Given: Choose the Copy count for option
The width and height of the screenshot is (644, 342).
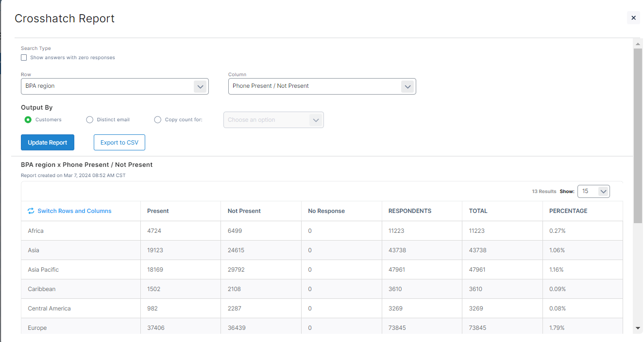Looking at the screenshot, I should (x=157, y=120).
